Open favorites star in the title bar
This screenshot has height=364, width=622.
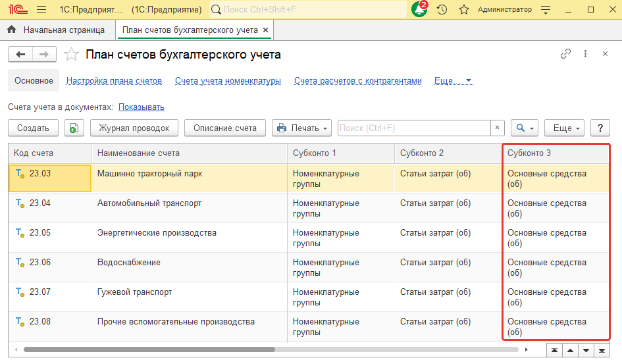[x=463, y=10]
